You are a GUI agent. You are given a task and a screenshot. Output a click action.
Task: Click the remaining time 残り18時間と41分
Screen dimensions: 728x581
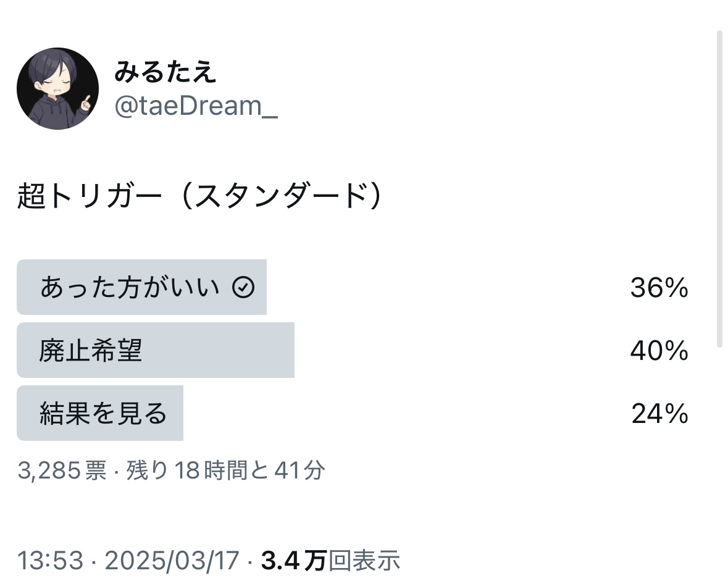[x=225, y=471]
